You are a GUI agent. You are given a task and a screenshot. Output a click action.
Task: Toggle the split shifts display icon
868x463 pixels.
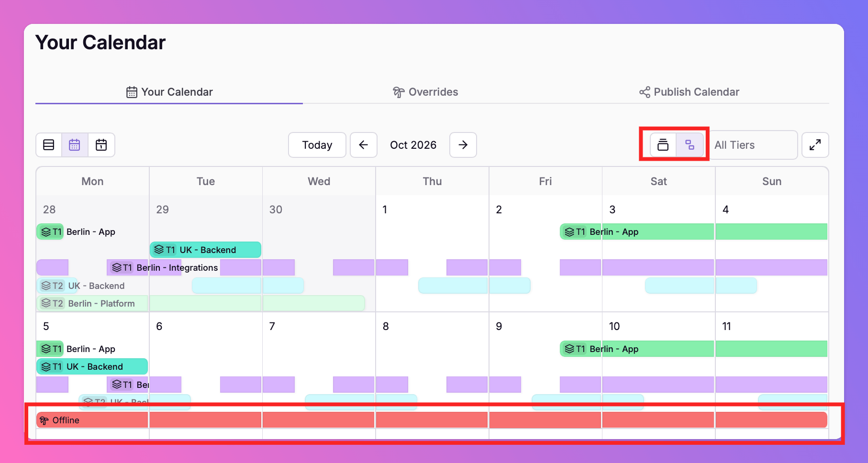click(690, 145)
